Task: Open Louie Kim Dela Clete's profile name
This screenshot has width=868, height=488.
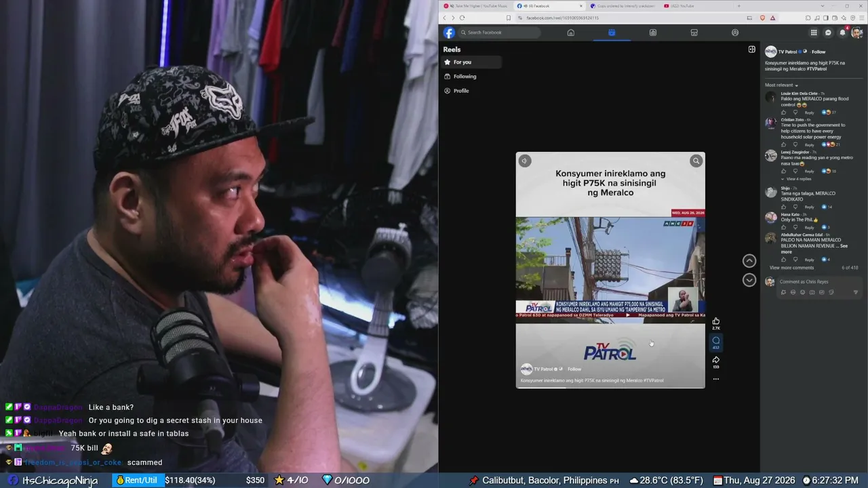Action: 799,94
